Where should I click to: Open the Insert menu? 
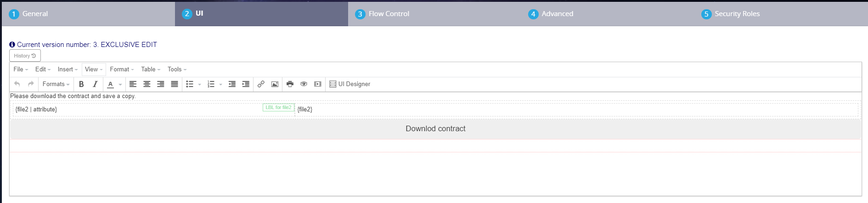click(x=68, y=70)
